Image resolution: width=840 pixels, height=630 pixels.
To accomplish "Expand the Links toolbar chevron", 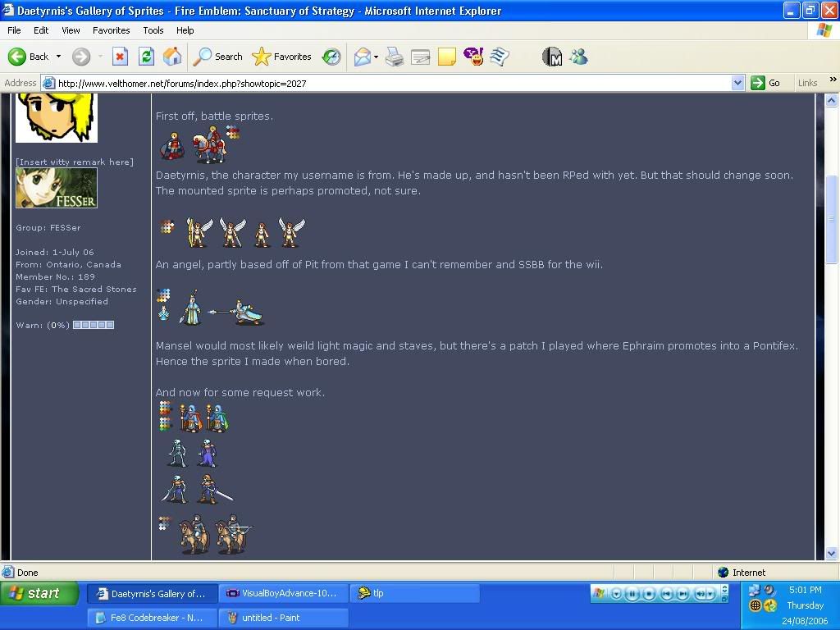I will pos(833,80).
